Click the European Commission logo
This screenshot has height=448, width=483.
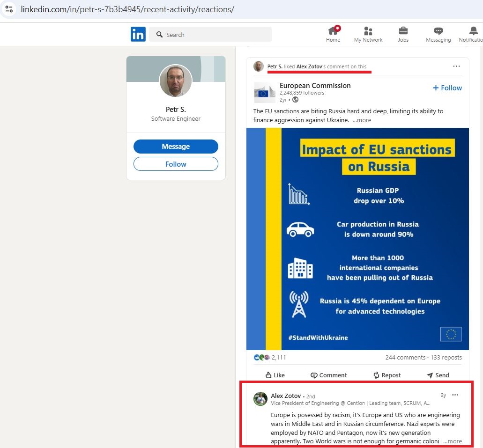[x=265, y=92]
